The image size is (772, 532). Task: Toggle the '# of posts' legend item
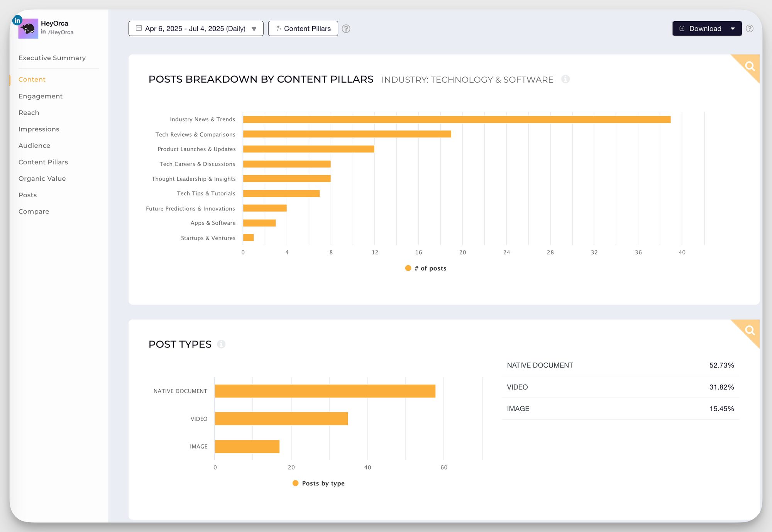(425, 268)
